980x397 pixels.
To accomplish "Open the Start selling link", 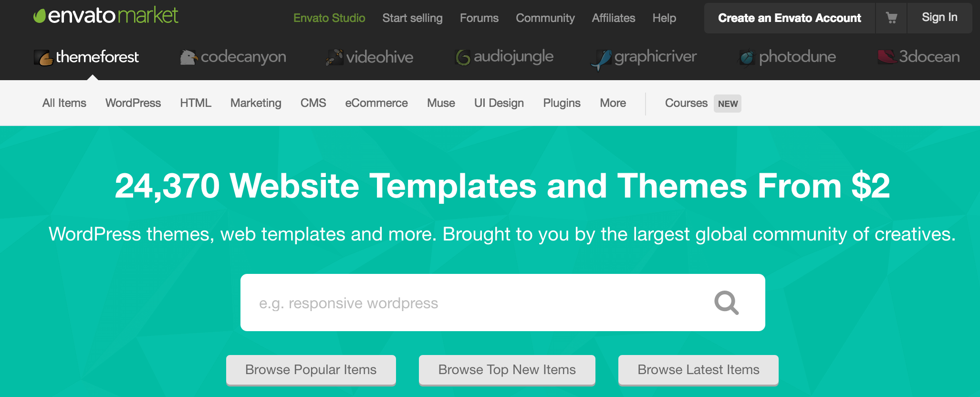I will point(412,18).
